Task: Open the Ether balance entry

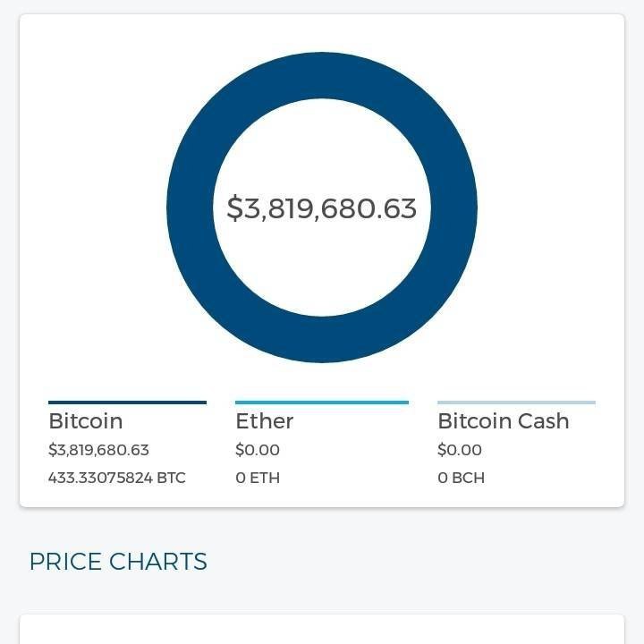Action: point(322,443)
